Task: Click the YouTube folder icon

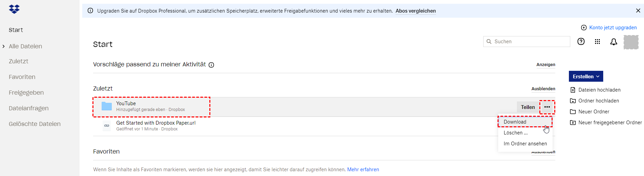Action: 107,107
